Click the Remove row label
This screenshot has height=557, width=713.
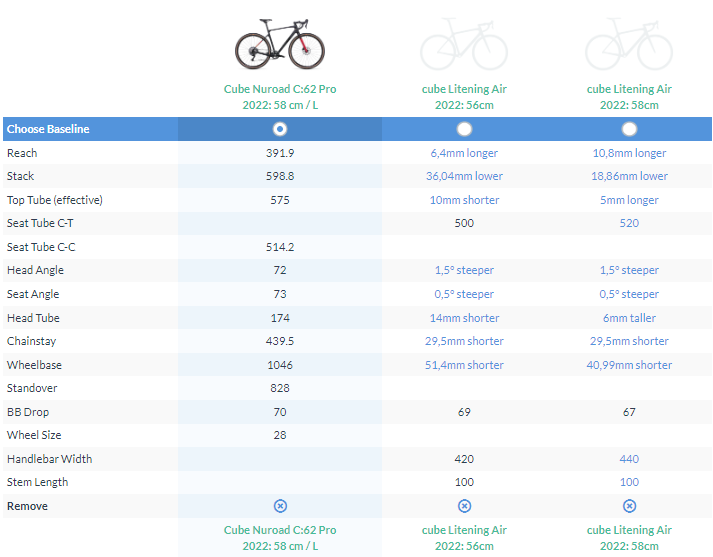(27, 506)
